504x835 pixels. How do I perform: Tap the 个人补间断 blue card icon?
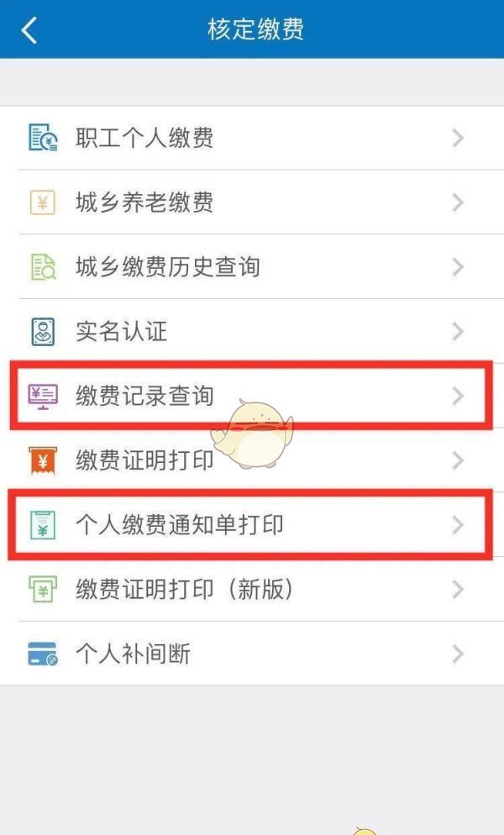pos(43,654)
